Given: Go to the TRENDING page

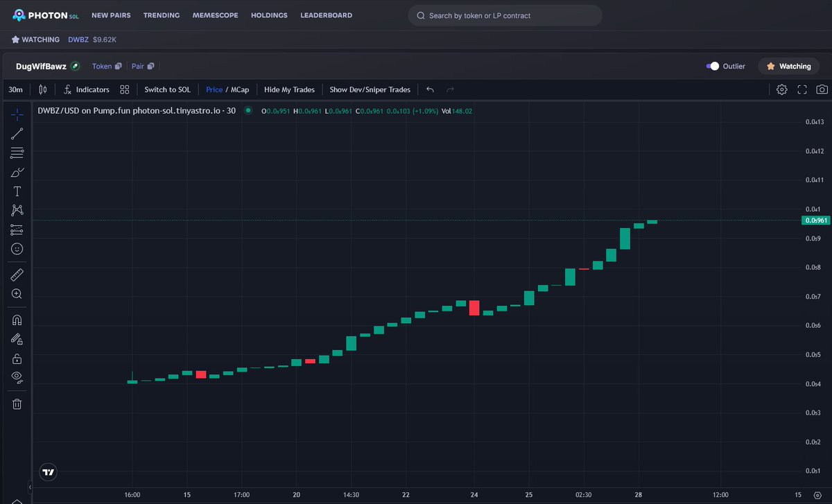Looking at the screenshot, I should (162, 15).
